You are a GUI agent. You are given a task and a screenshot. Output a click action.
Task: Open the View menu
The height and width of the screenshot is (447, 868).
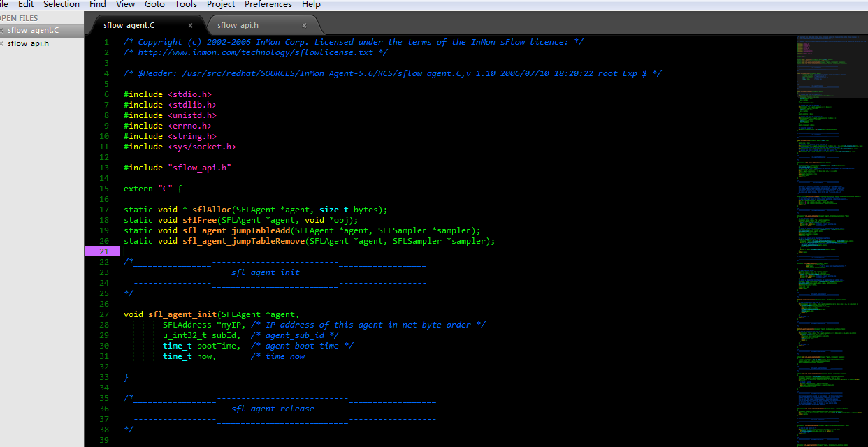125,4
